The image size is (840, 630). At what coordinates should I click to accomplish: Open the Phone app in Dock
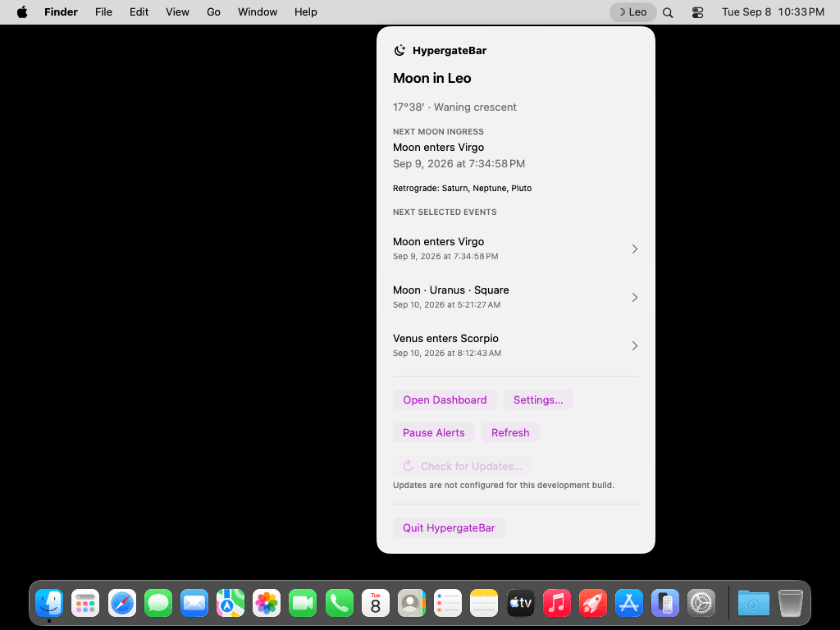tap(339, 603)
